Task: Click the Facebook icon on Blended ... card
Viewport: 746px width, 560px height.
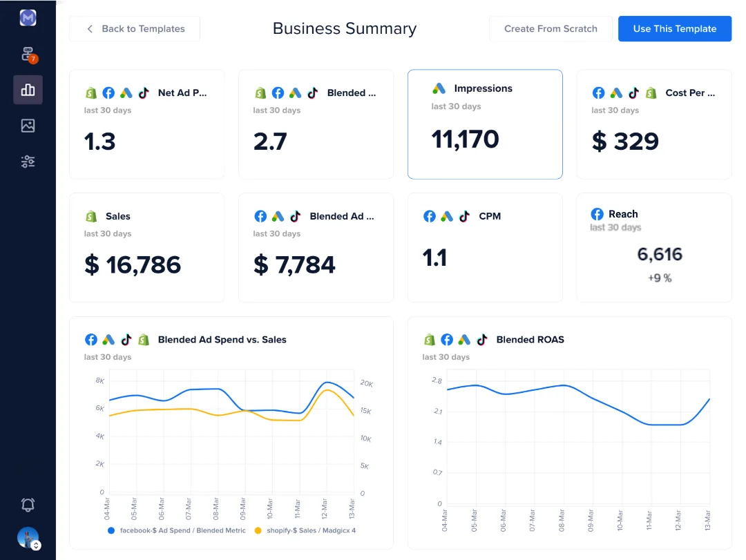Action: (x=278, y=93)
